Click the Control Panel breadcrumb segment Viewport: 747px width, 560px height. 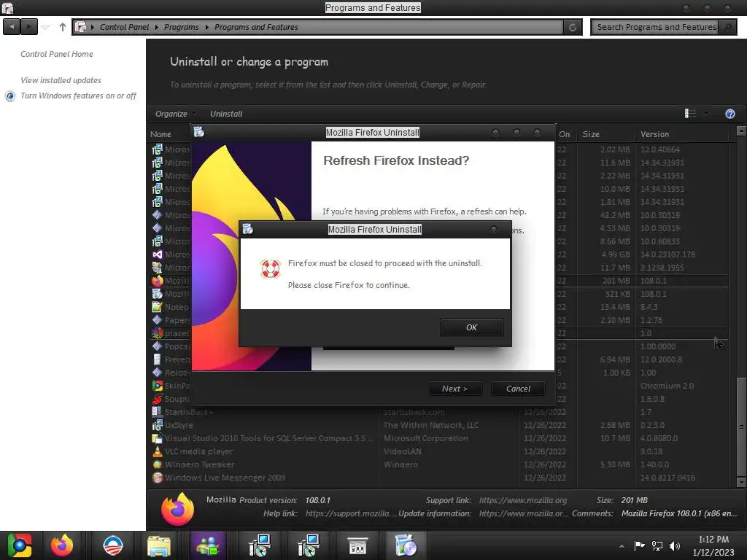[x=124, y=27]
